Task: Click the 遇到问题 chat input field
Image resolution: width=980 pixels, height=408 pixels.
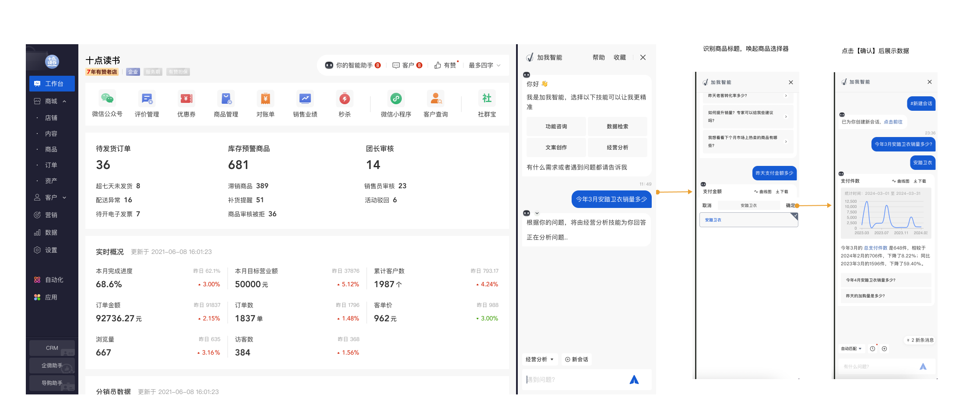Action: (x=576, y=380)
